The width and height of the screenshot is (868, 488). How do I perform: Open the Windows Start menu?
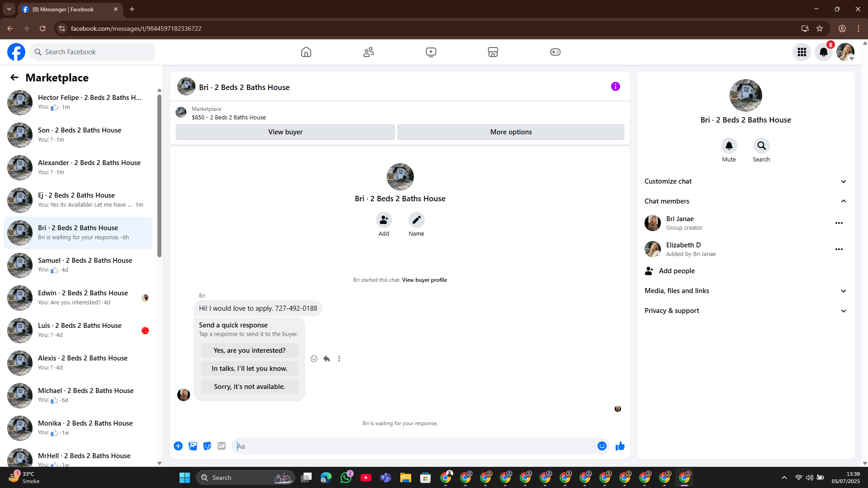(x=185, y=478)
